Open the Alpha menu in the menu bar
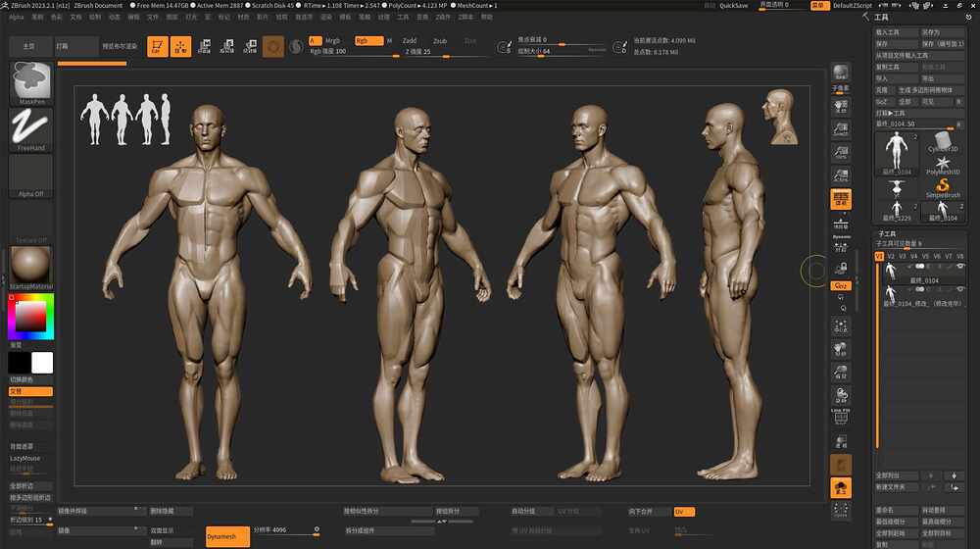The width and height of the screenshot is (980, 549). [x=17, y=17]
